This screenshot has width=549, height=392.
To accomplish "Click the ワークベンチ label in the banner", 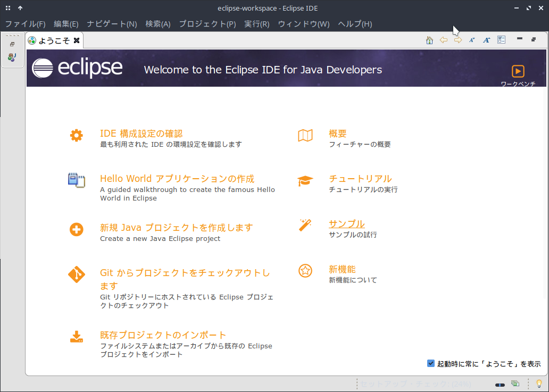I will (518, 84).
